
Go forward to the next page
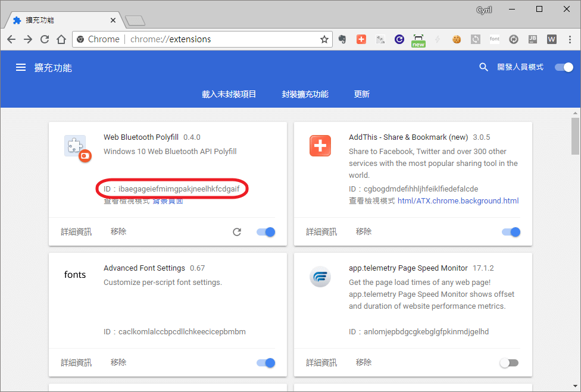[28, 39]
